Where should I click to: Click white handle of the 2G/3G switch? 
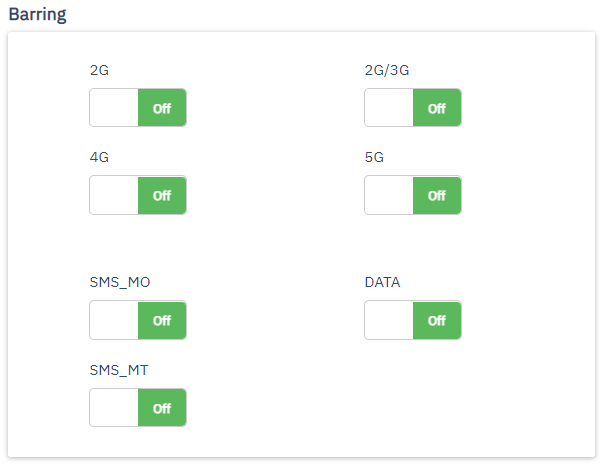pos(389,108)
